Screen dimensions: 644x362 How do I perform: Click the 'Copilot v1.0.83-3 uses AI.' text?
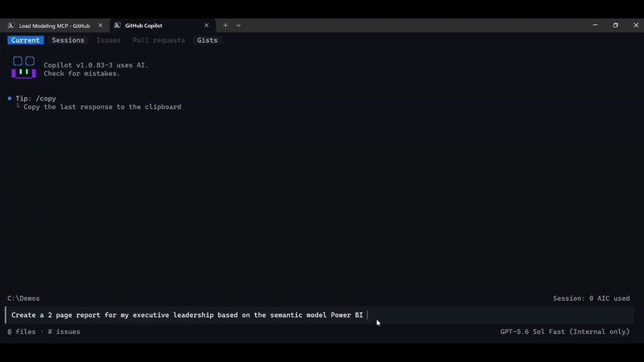pos(96,65)
